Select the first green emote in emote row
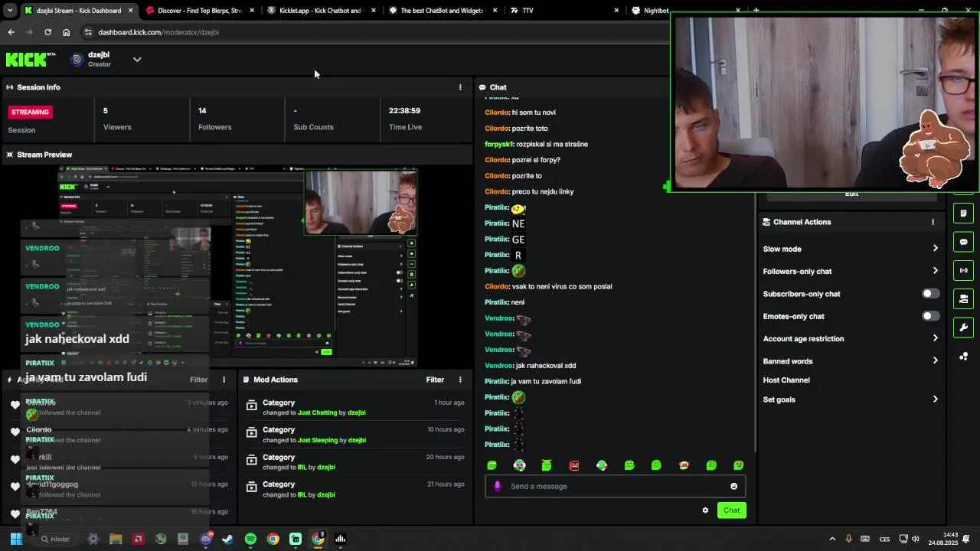 click(492, 465)
